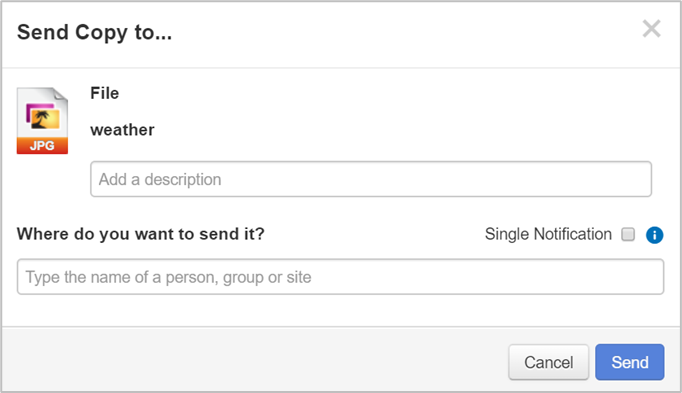682x393 pixels.
Task: Cancel sending the copy
Action: (548, 362)
